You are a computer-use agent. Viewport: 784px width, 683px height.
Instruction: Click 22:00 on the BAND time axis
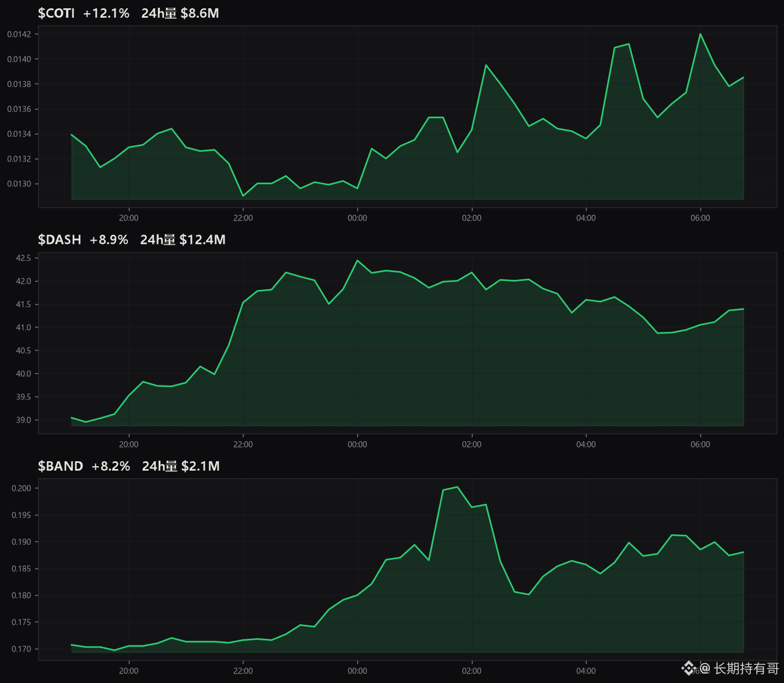(x=243, y=671)
